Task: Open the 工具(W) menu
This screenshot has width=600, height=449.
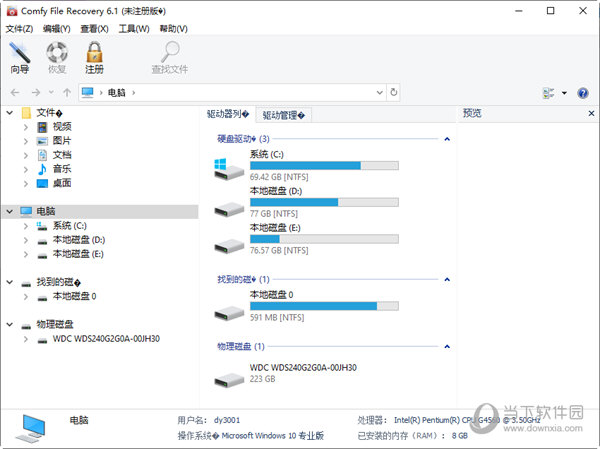Action: tap(134, 29)
